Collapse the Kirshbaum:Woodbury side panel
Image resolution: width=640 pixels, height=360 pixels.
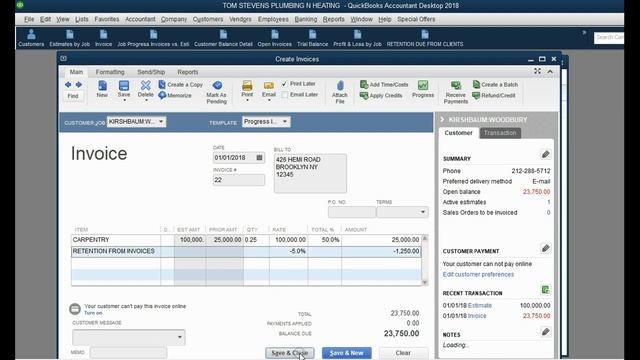(x=442, y=120)
